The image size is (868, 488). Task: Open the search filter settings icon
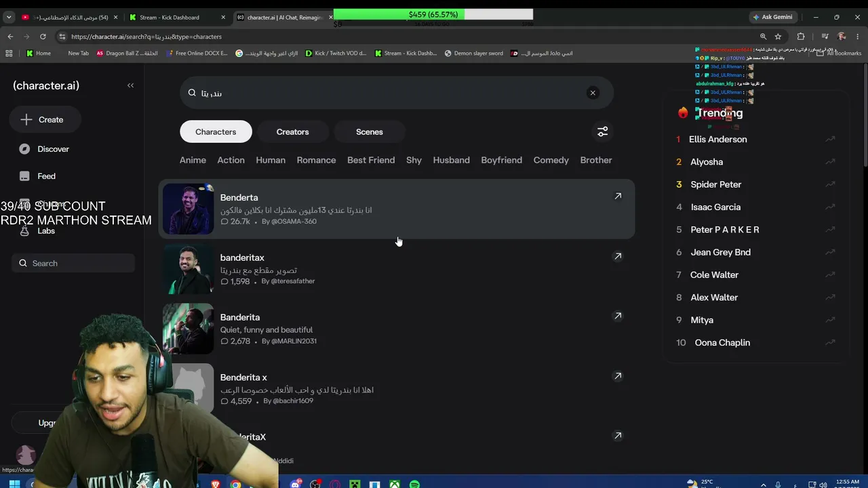[x=602, y=131]
